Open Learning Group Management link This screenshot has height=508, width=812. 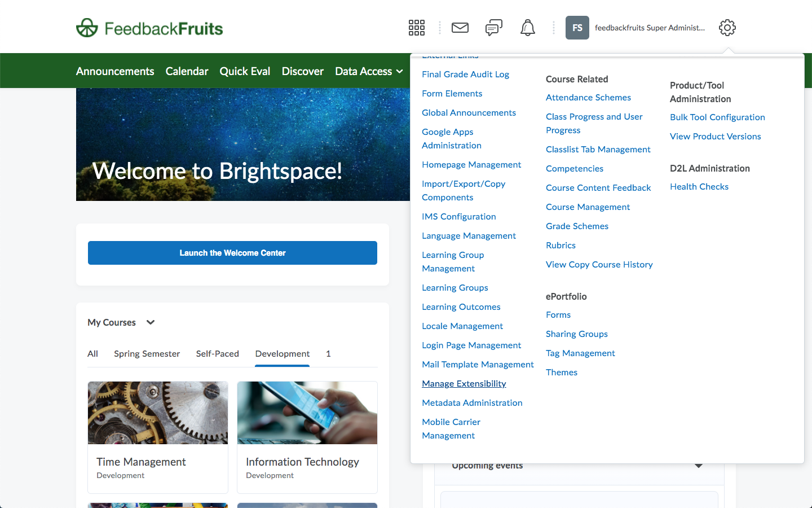click(x=453, y=261)
